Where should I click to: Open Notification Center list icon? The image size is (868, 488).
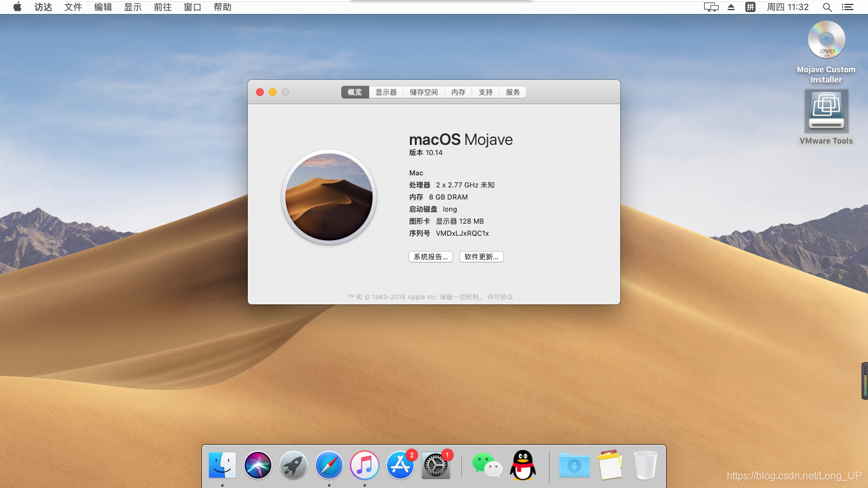847,7
